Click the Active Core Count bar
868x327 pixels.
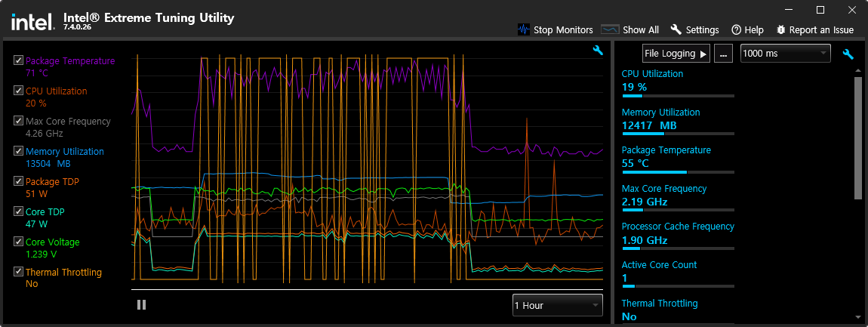point(678,286)
